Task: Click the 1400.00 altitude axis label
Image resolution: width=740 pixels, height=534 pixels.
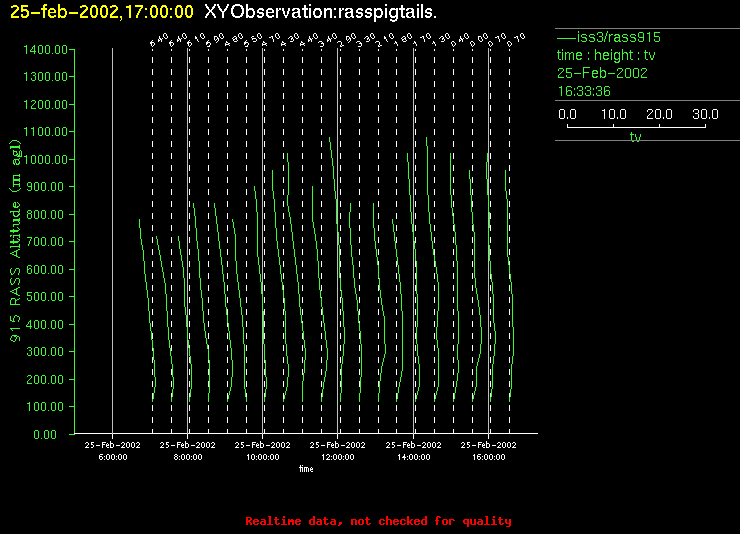Action: pyautogui.click(x=48, y=49)
